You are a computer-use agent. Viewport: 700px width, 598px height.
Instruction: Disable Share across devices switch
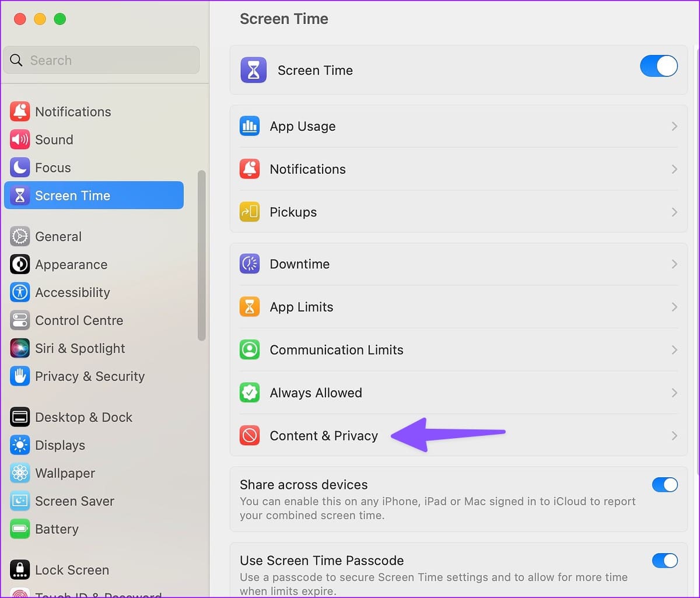[x=665, y=485]
